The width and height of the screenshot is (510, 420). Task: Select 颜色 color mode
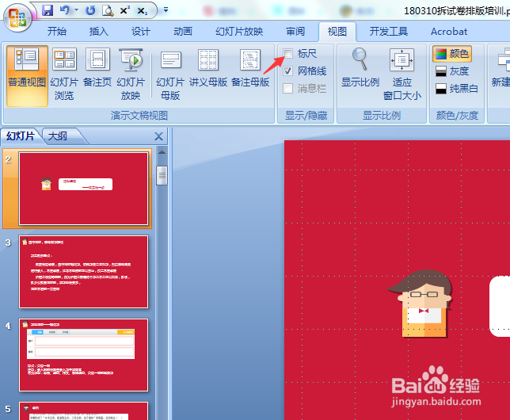pos(452,53)
